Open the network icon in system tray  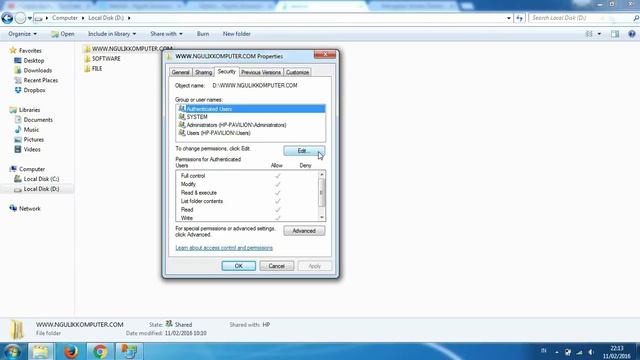[579, 352]
